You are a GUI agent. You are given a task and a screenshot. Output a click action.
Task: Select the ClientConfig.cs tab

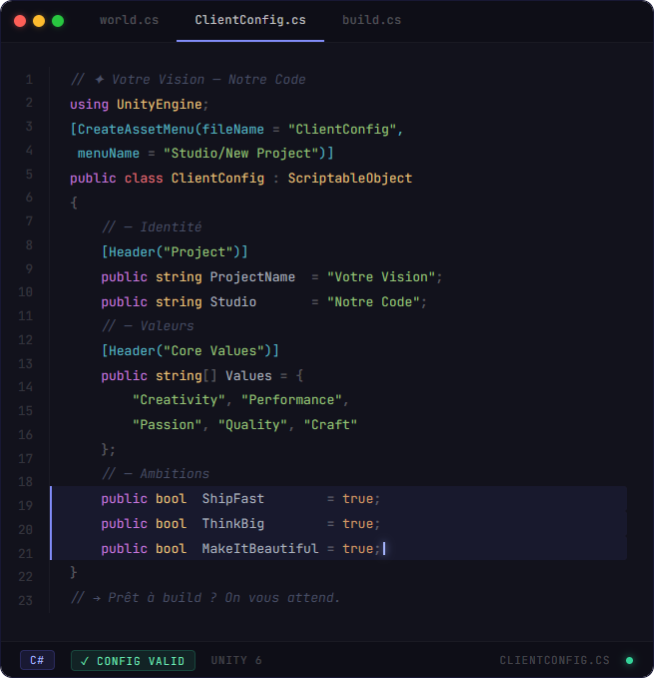[x=250, y=20]
